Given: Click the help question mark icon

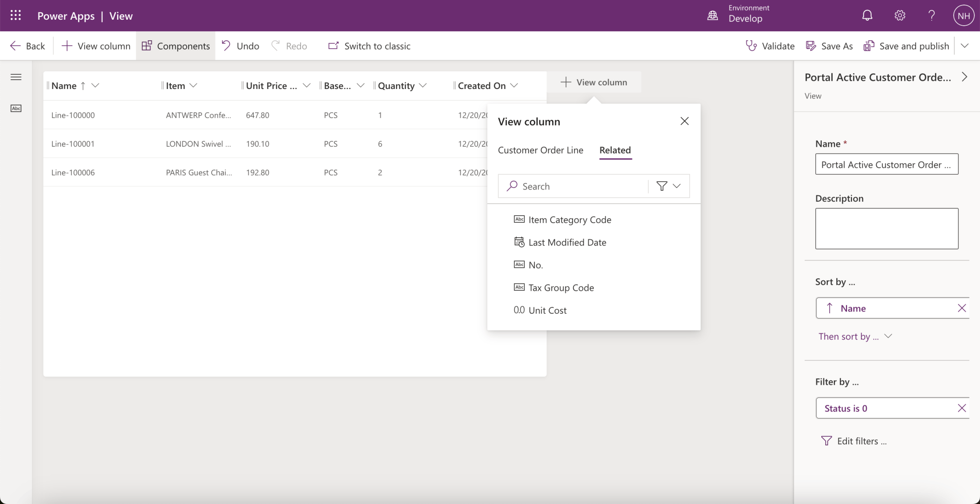Looking at the screenshot, I should 931,16.
